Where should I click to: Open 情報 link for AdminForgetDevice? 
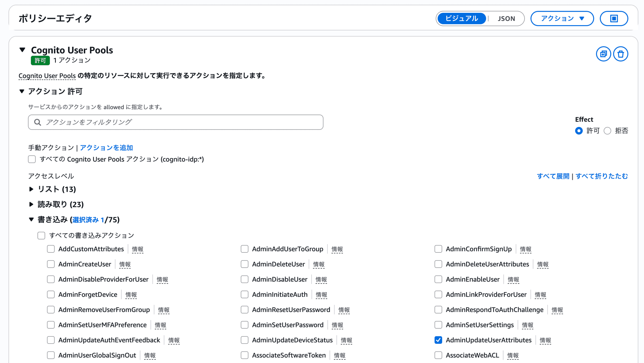pyautogui.click(x=131, y=295)
